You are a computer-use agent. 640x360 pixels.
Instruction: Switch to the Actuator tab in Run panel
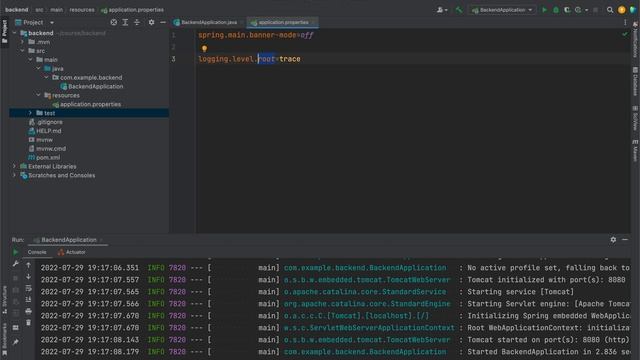[72, 252]
